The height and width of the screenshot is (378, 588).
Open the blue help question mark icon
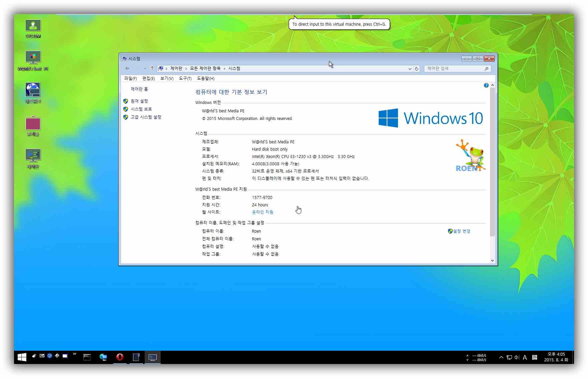pyautogui.click(x=486, y=85)
